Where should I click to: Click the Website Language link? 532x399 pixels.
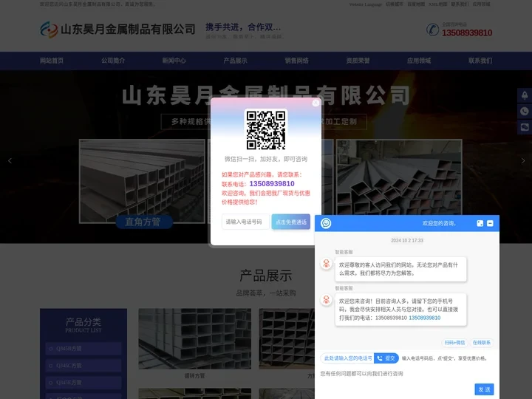click(366, 4)
